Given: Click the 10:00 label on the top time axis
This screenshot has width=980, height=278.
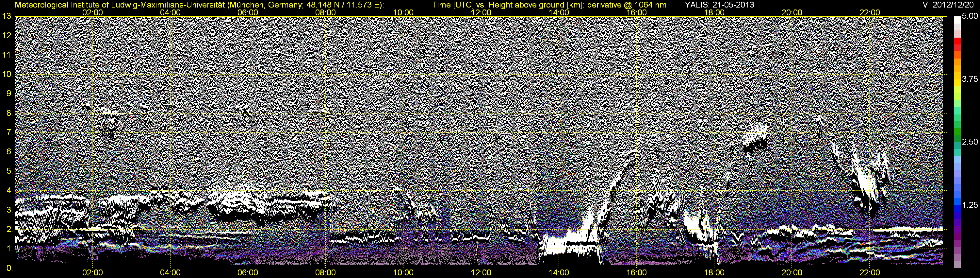Looking at the screenshot, I should [x=403, y=12].
